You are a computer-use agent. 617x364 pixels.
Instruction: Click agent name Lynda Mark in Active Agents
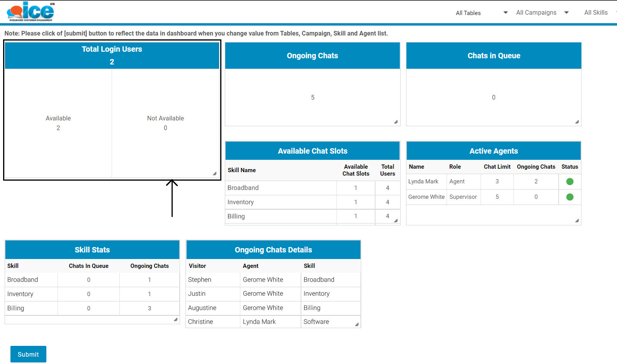(x=423, y=181)
